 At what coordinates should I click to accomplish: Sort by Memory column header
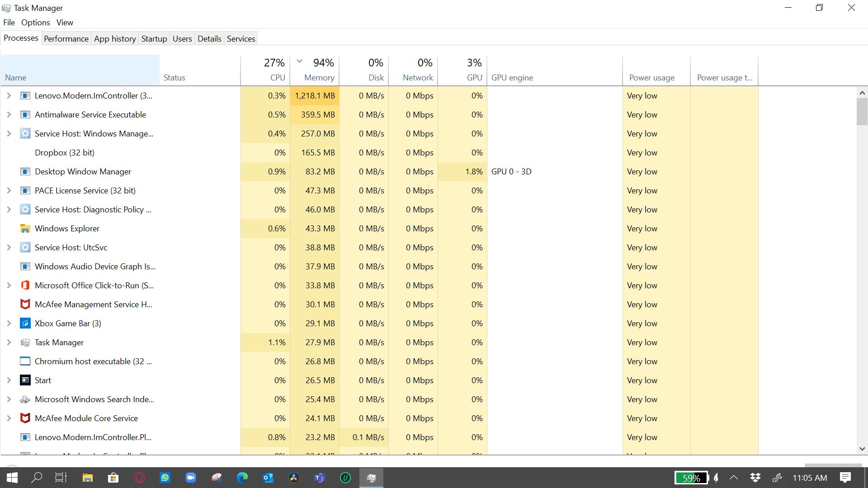(315, 70)
